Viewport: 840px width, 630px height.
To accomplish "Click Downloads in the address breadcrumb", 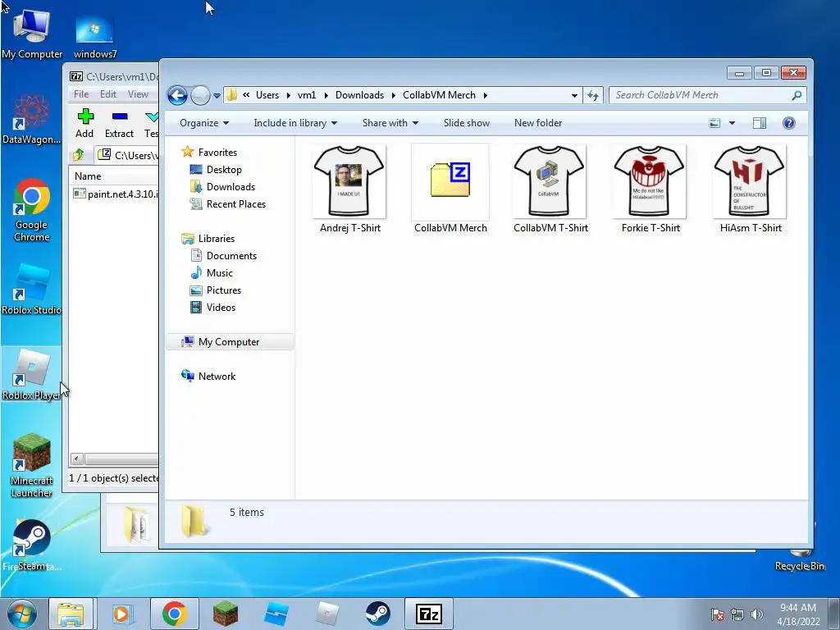I will click(359, 95).
